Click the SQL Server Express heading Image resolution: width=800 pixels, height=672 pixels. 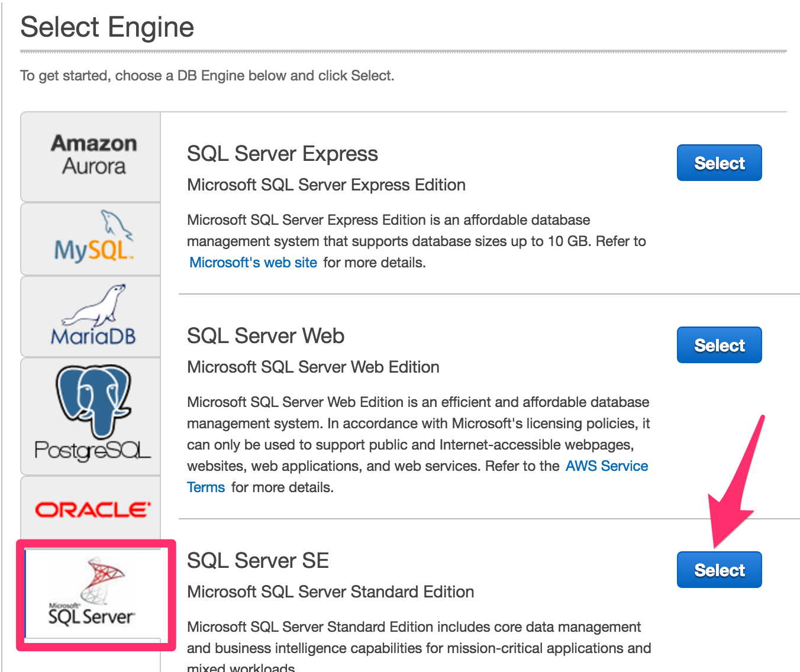pos(282,154)
